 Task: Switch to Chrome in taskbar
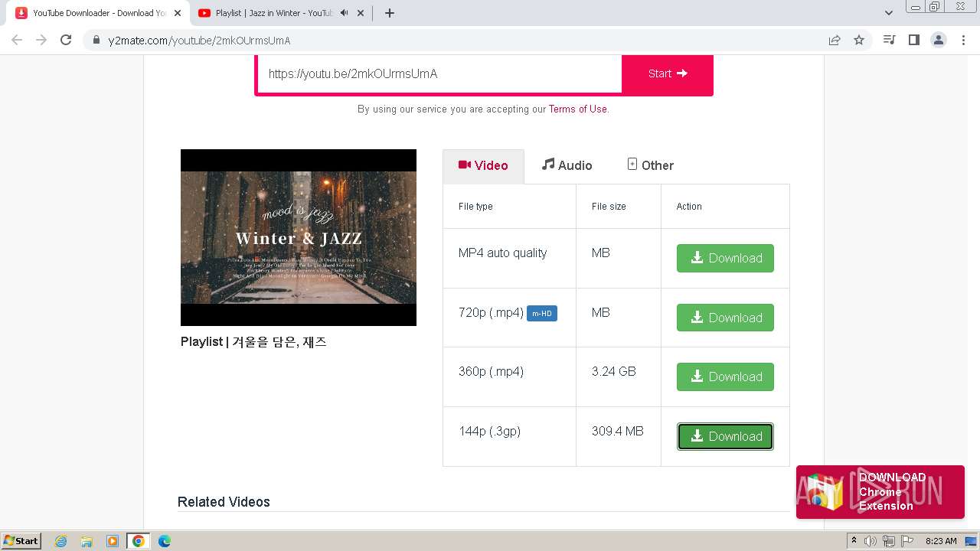(139, 541)
